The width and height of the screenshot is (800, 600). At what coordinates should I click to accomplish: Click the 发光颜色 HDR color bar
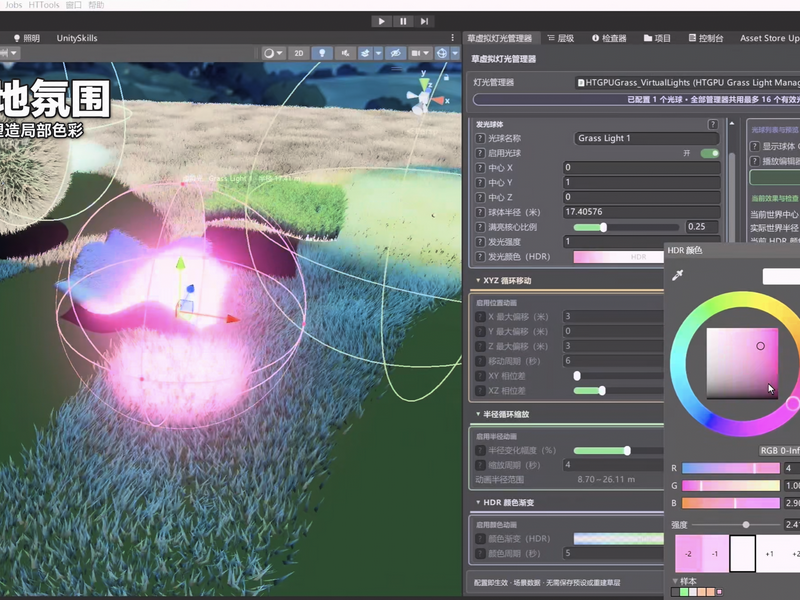coord(619,257)
